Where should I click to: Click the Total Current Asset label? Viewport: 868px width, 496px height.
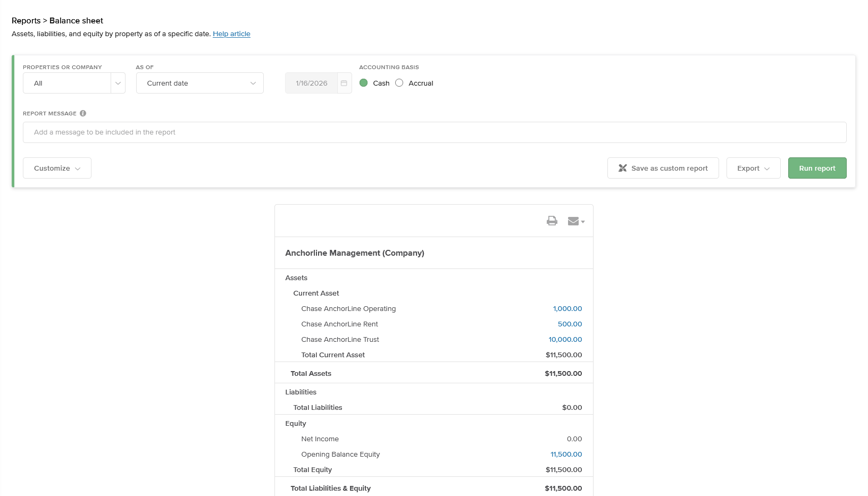point(333,355)
